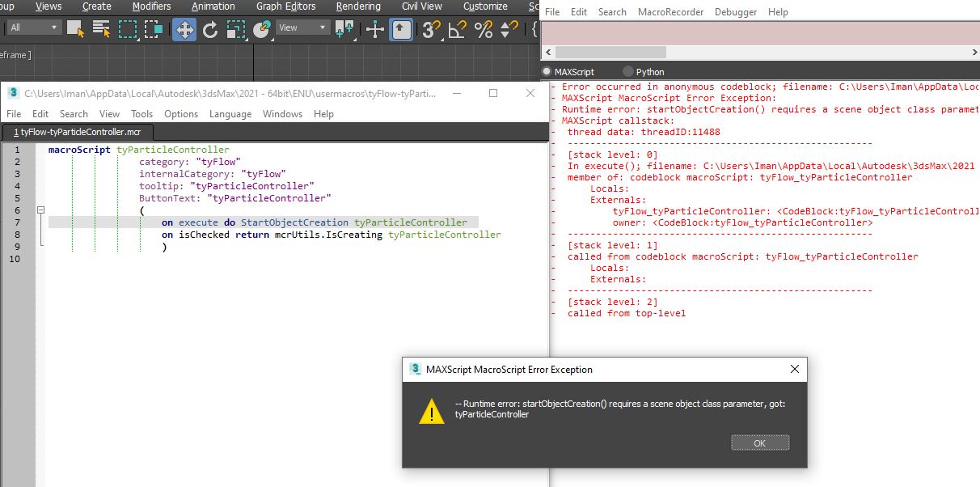Activate the Select and Move tool
The width and height of the screenshot is (980, 487).
point(184,30)
